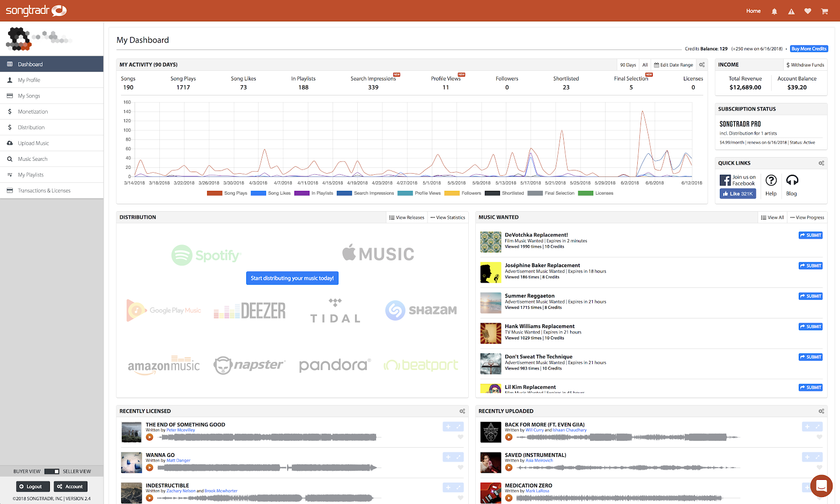840x504 pixels.
Task: Click the Napster logo
Action: [x=249, y=365]
